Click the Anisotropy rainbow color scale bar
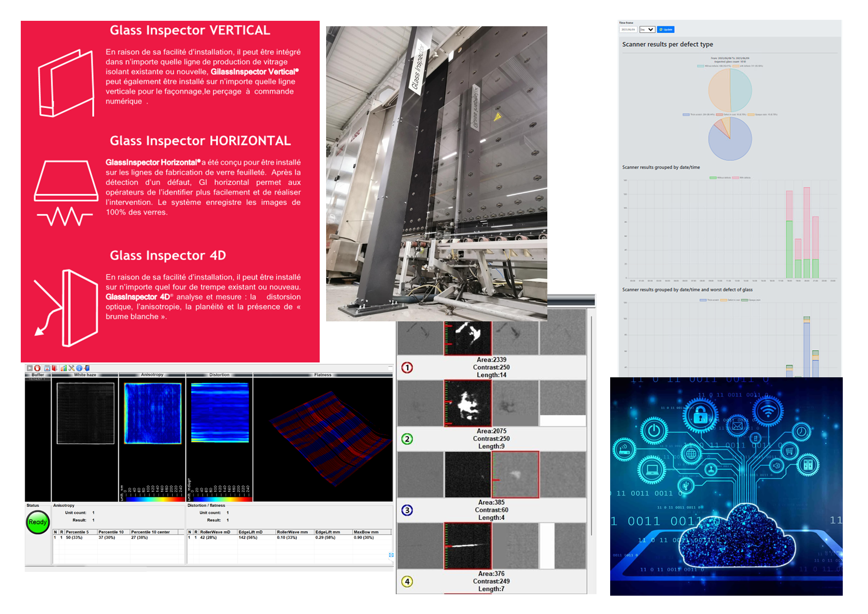This screenshot has height=614, width=868. pos(152,499)
